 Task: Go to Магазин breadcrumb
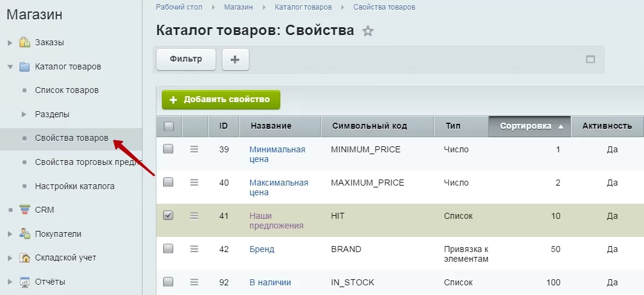click(239, 7)
